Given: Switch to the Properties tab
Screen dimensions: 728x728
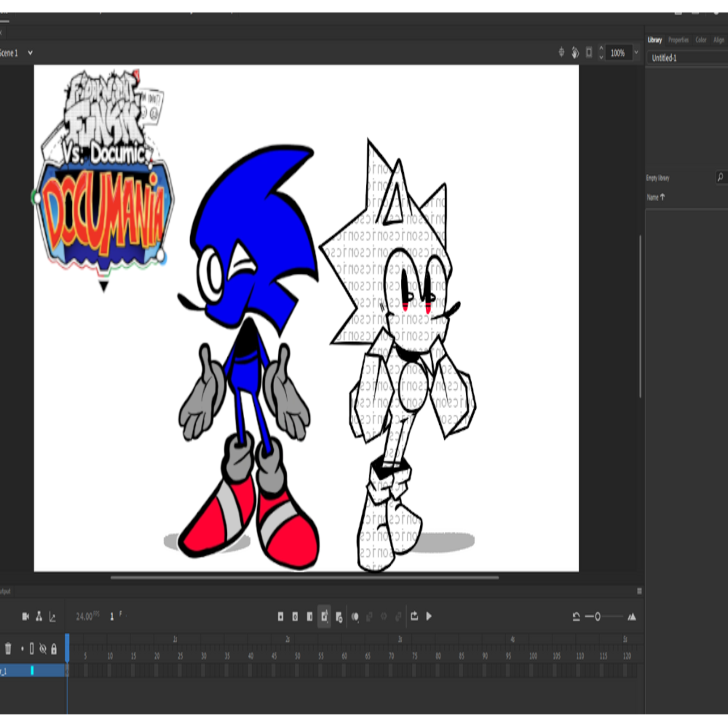Looking at the screenshot, I should (x=678, y=40).
